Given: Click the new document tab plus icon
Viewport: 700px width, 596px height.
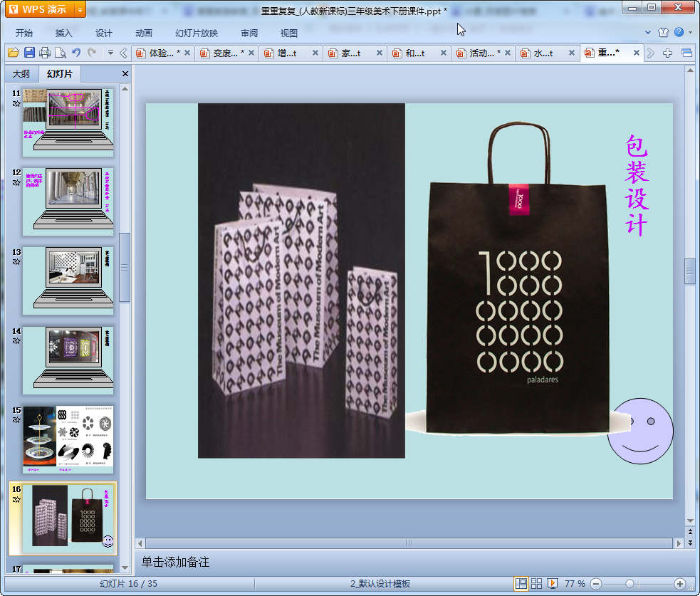Looking at the screenshot, I should (x=667, y=53).
